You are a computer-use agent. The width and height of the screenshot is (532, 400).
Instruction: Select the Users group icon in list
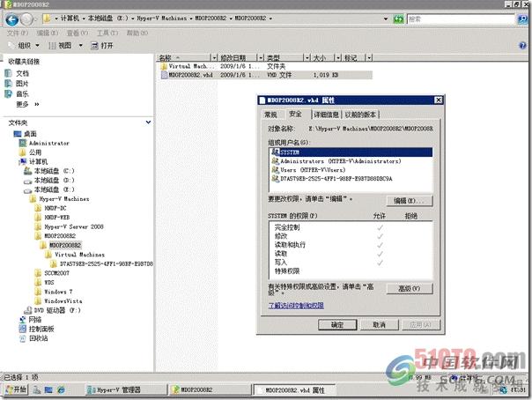click(275, 170)
